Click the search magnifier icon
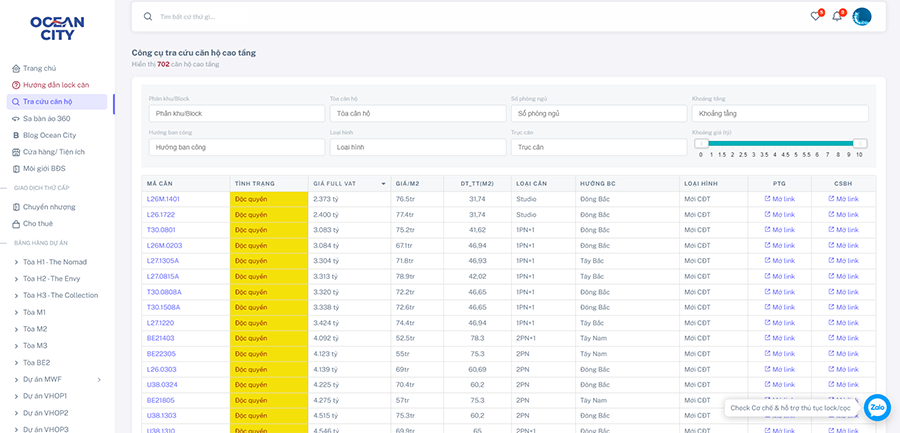The height and width of the screenshot is (433, 900). click(x=148, y=17)
